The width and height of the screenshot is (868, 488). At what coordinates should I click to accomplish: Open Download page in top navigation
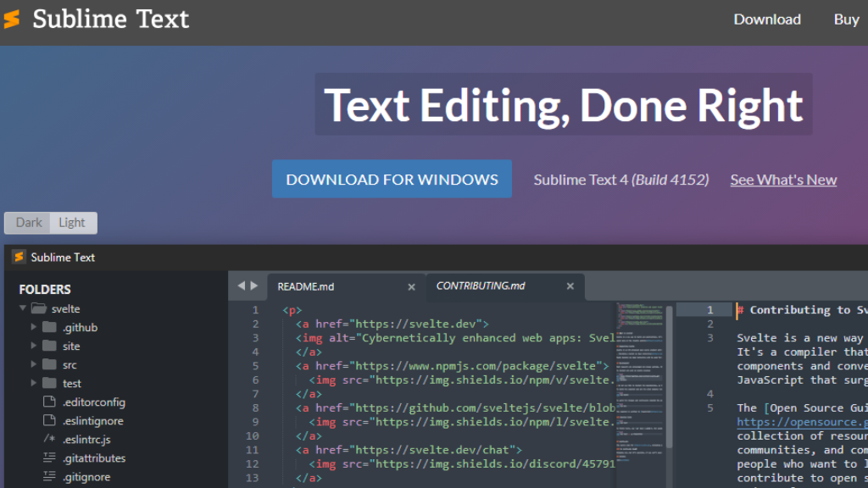[767, 19]
